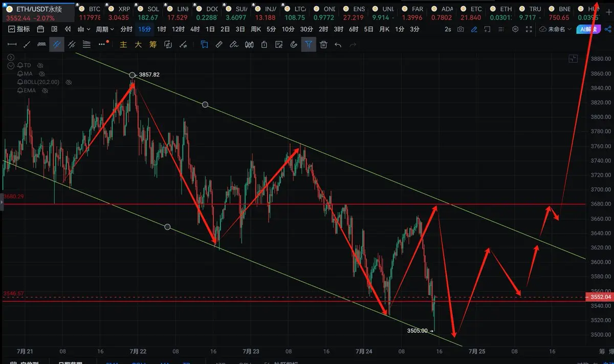The image size is (614, 364).
Task: Open the 指标 indicators button
Action: 20,29
